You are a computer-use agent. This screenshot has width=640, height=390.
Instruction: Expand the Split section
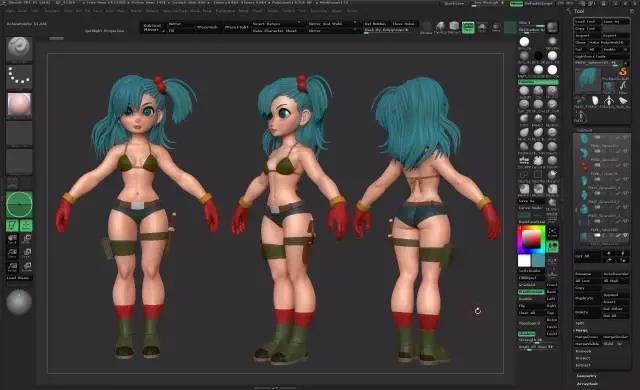coord(580,323)
